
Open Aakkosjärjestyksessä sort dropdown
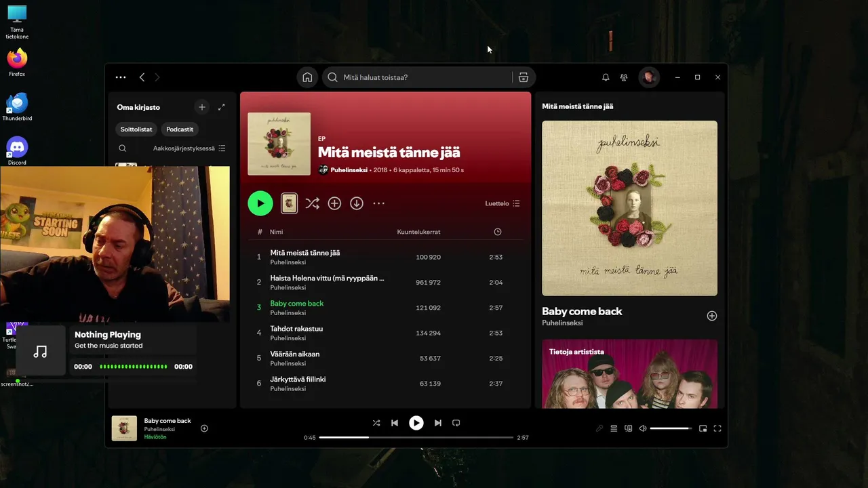coord(189,148)
